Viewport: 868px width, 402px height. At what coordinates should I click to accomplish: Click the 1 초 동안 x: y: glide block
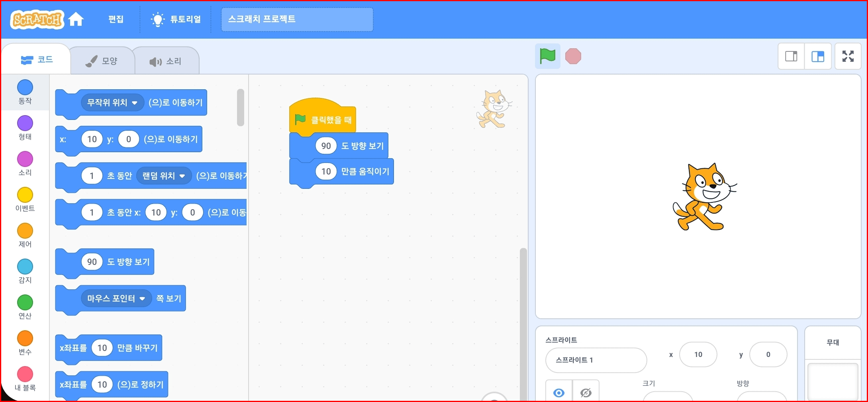tap(151, 213)
